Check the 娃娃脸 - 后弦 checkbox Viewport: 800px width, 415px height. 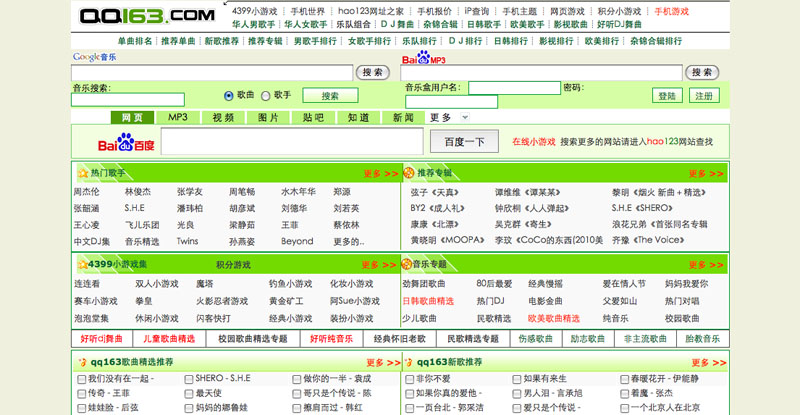[x=82, y=408]
